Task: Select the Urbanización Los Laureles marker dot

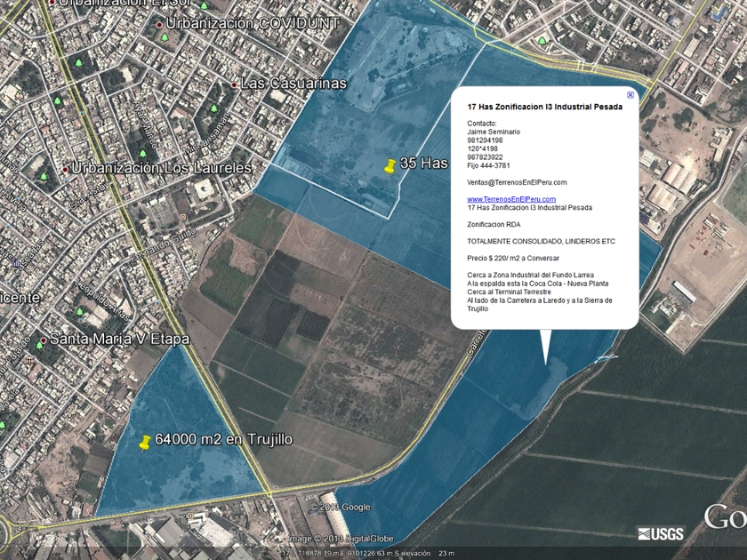Action: coord(65,170)
